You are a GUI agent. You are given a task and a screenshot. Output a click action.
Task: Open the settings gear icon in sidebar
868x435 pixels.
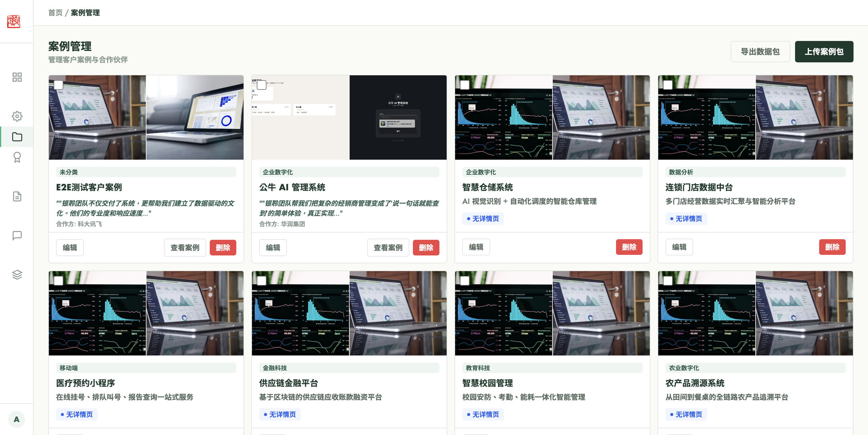point(17,116)
